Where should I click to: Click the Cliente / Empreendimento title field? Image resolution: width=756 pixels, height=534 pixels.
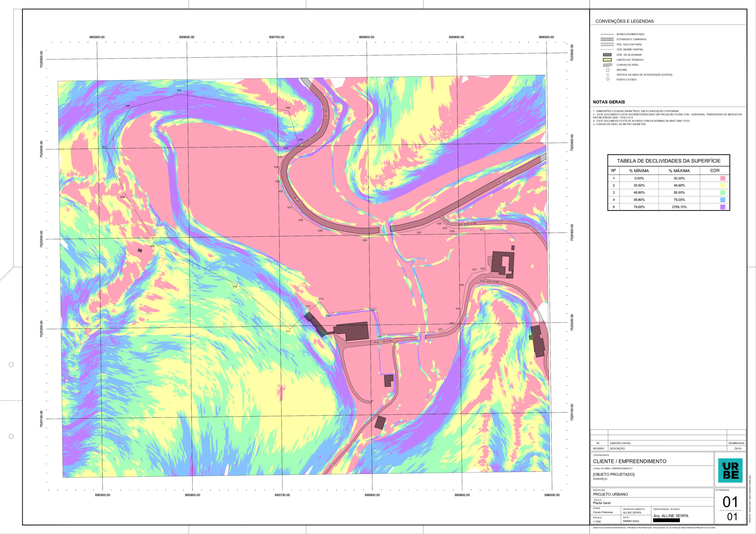pyautogui.click(x=629, y=461)
